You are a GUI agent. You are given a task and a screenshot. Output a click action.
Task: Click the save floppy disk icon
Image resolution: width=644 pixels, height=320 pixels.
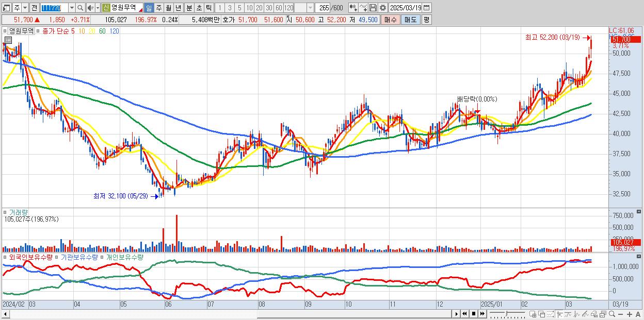[373, 8]
